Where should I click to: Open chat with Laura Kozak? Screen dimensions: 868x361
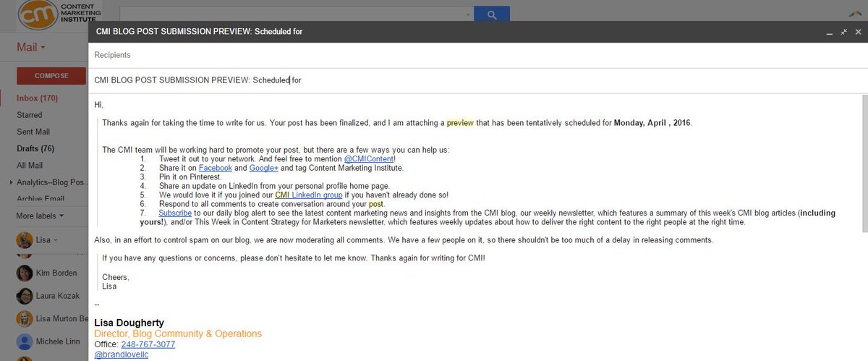(x=58, y=296)
